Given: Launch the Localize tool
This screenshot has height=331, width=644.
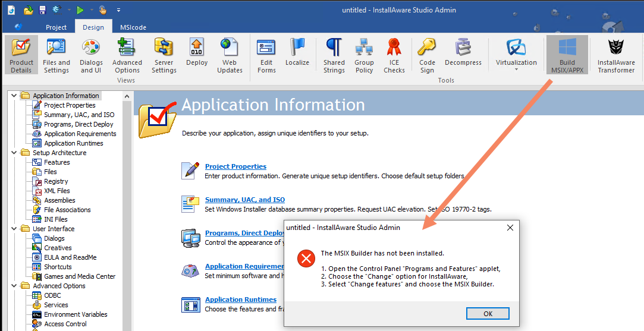Looking at the screenshot, I should pos(297,52).
